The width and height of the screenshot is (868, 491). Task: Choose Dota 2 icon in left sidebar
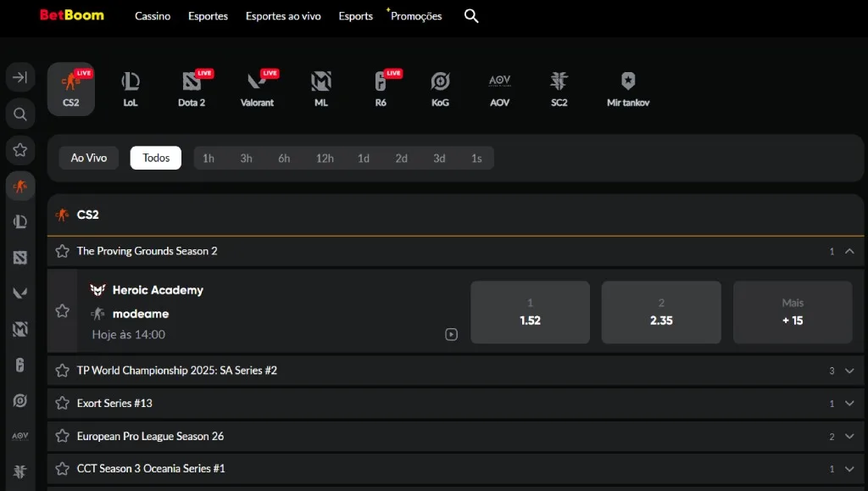(20, 258)
